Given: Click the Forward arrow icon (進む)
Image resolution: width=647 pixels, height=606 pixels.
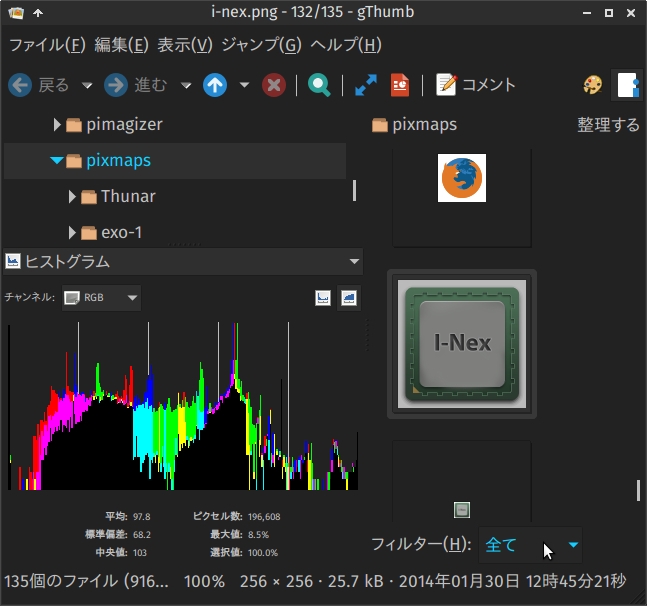Looking at the screenshot, I should click(116, 85).
